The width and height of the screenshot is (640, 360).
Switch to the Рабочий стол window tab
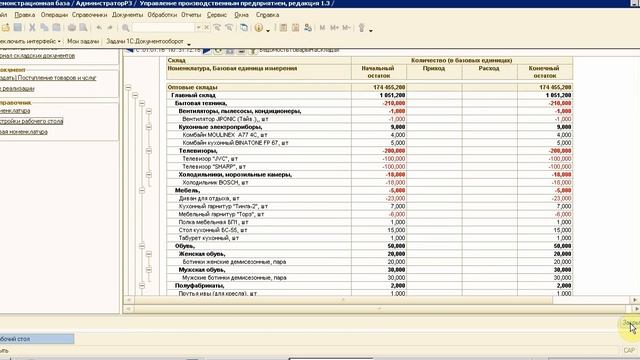[37, 339]
